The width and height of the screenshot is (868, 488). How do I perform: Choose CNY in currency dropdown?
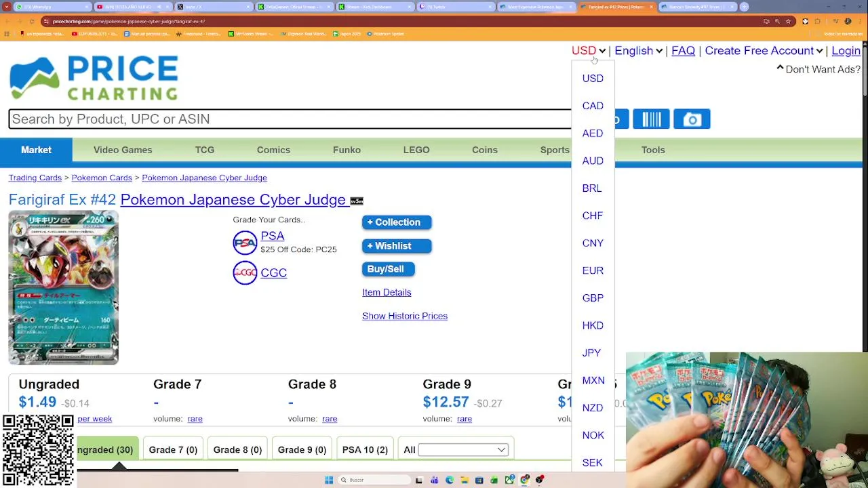pyautogui.click(x=593, y=243)
